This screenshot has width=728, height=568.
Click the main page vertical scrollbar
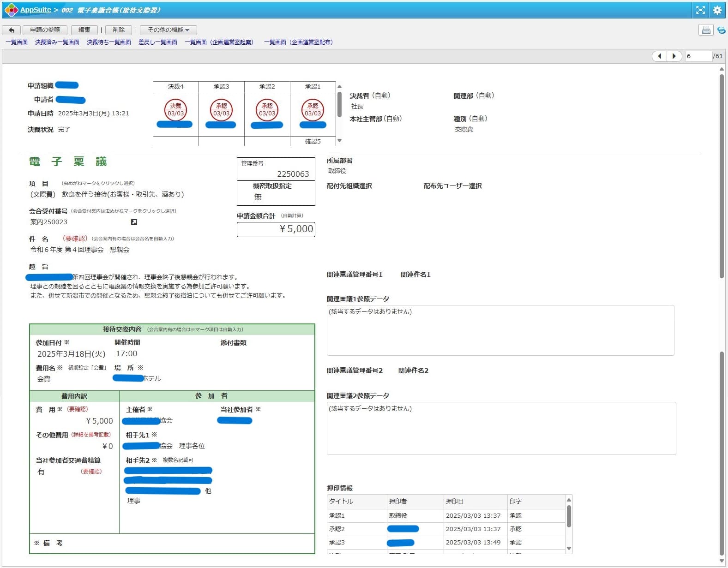coord(722,175)
